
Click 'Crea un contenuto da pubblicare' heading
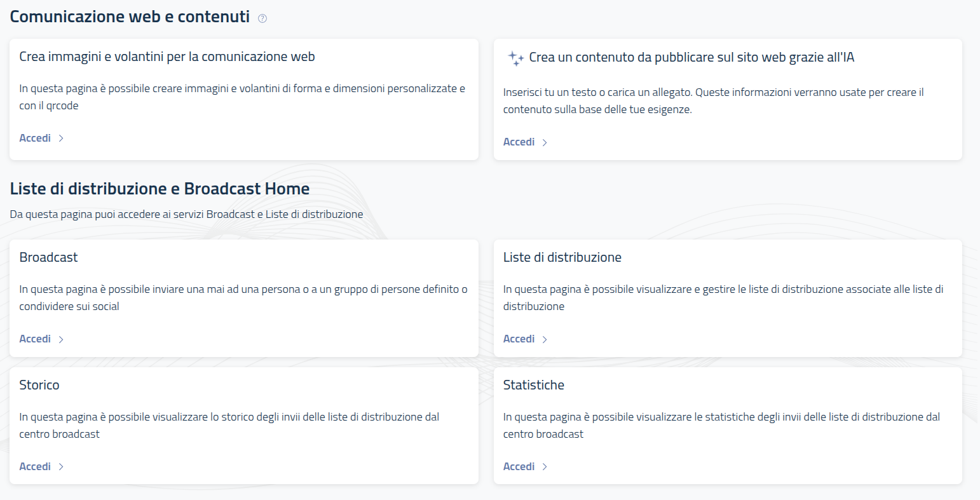point(691,57)
